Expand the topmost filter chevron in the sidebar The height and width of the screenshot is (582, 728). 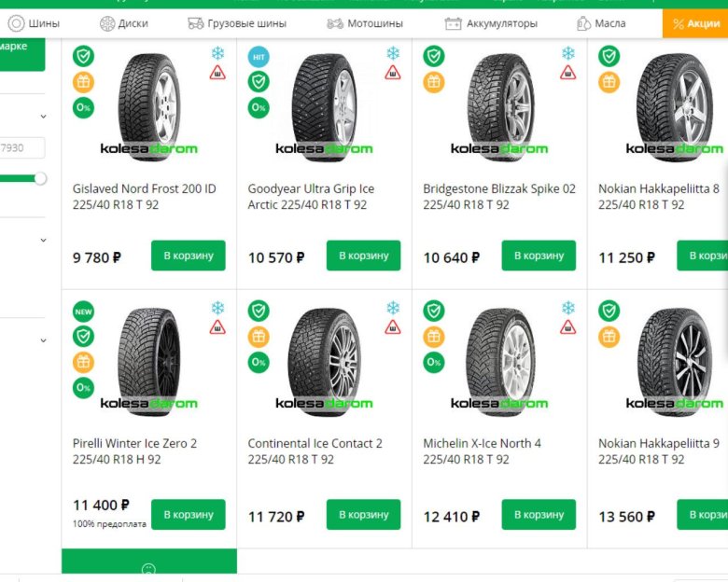click(43, 117)
